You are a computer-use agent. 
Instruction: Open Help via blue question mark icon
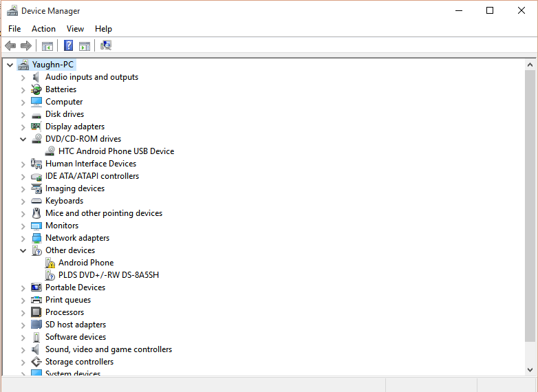coord(68,45)
